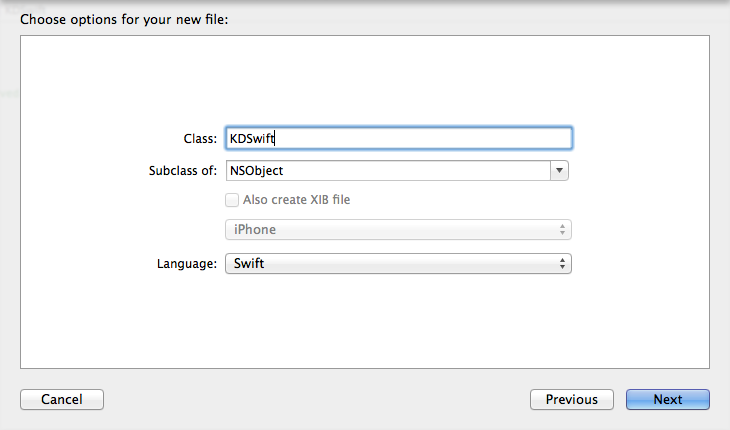Open the iPhone device popup menu
This screenshot has width=730, height=430.
[x=390, y=230]
